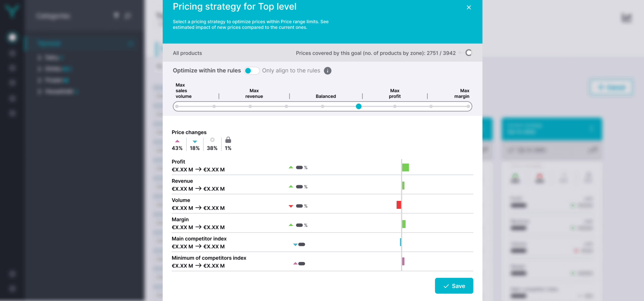Click the red down arrow in Volume row
The height and width of the screenshot is (301, 644).
click(x=291, y=206)
